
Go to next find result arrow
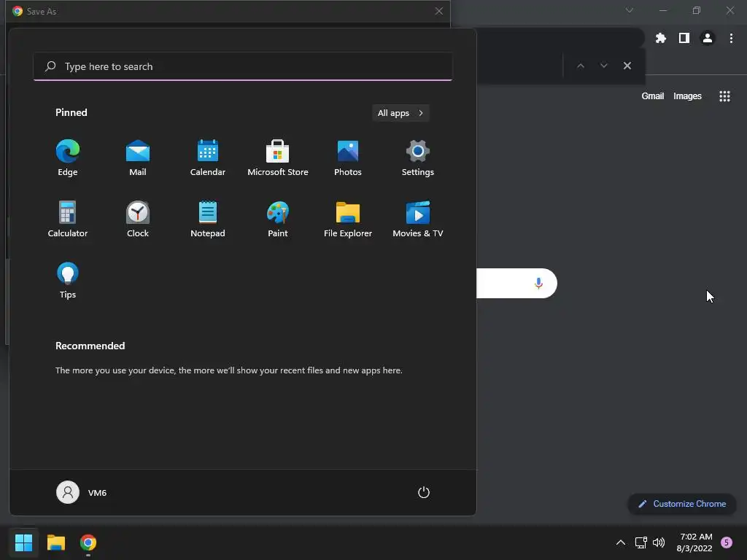coord(603,66)
